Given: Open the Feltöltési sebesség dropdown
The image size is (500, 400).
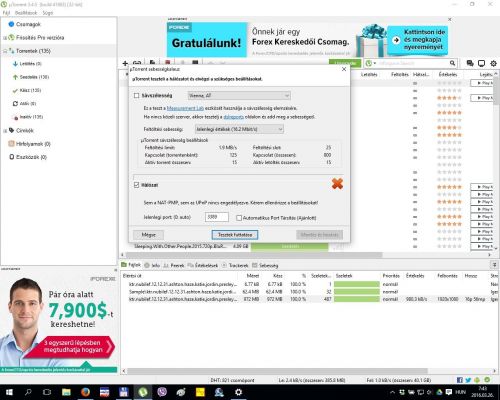Looking at the screenshot, I should 239,129.
